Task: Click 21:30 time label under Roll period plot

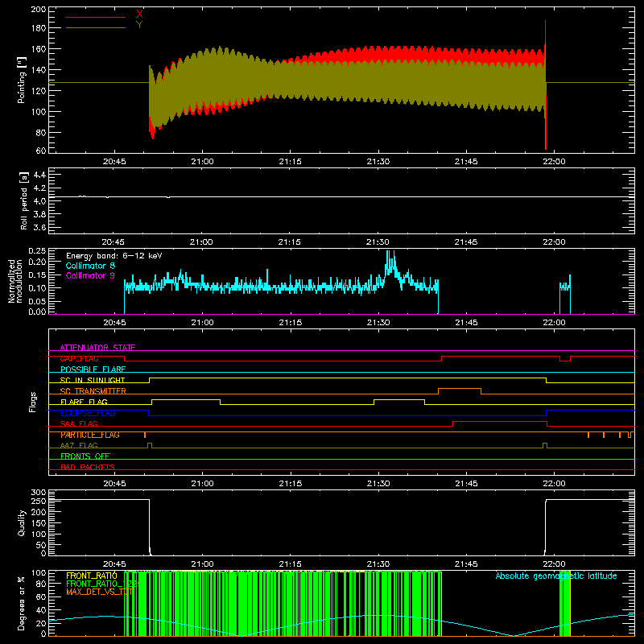Action: click(x=378, y=242)
